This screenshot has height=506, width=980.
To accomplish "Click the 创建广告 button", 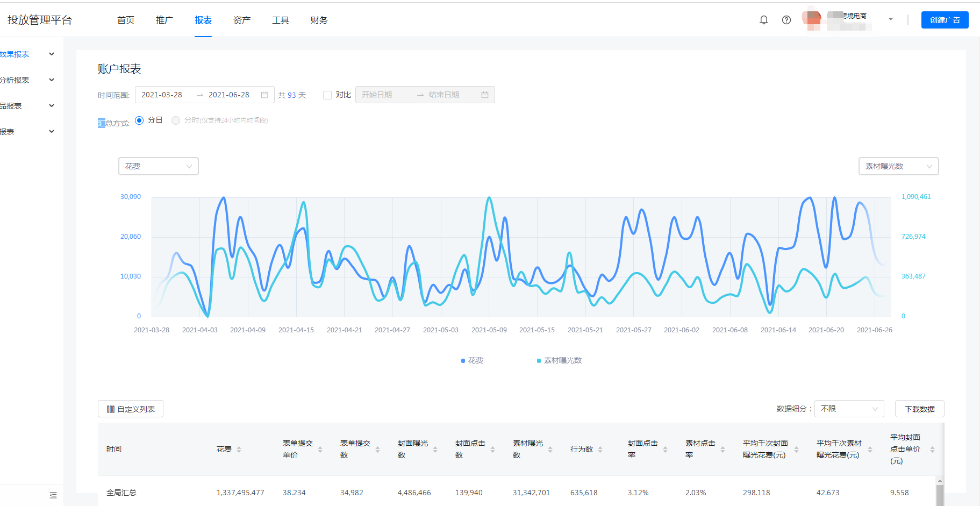I will tap(945, 20).
